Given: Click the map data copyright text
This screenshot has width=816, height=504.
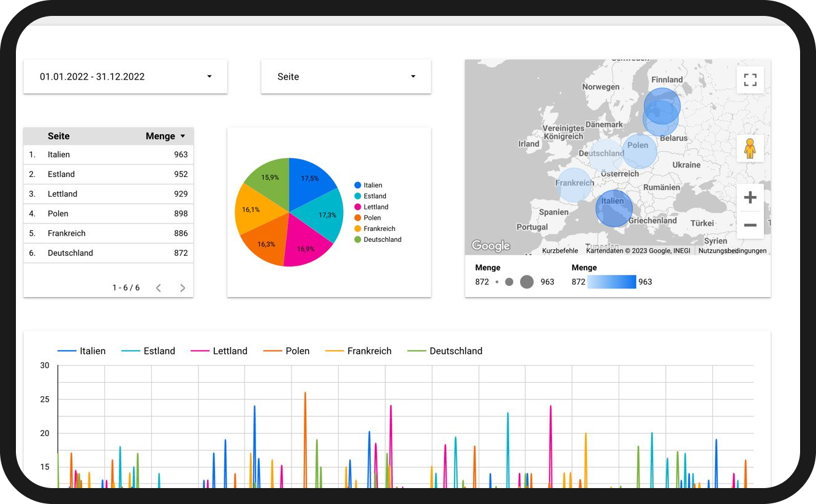Looking at the screenshot, I should pos(638,250).
